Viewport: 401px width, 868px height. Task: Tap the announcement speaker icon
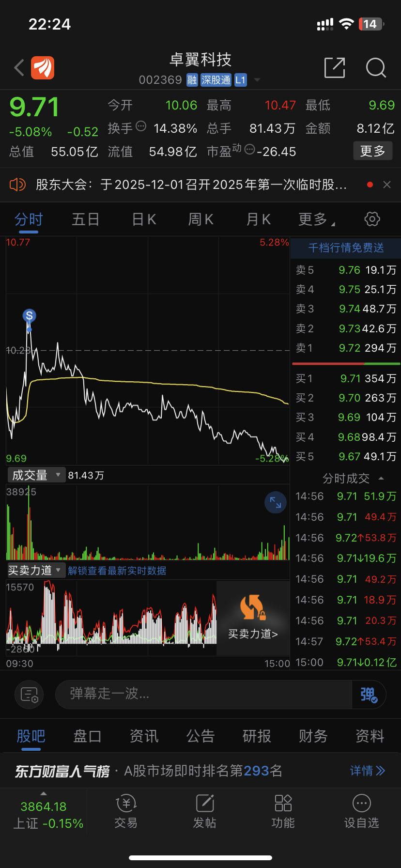pos(17,185)
